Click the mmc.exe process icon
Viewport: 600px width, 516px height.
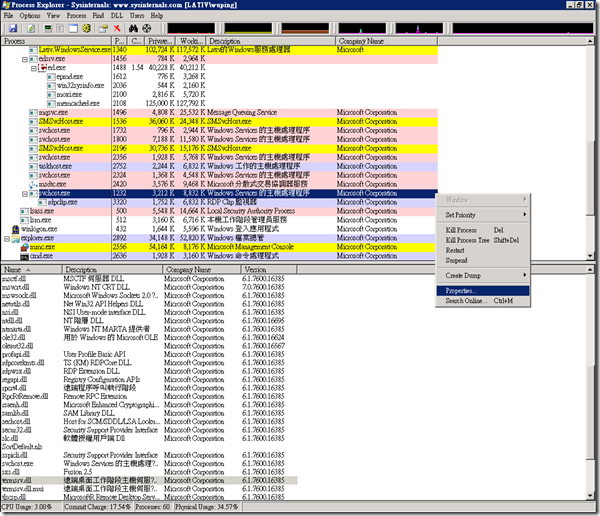23,247
